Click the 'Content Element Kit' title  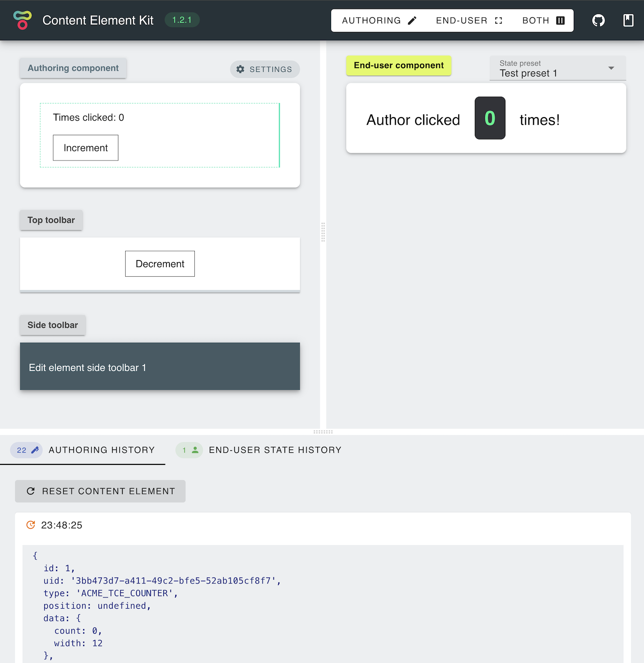[x=98, y=20]
